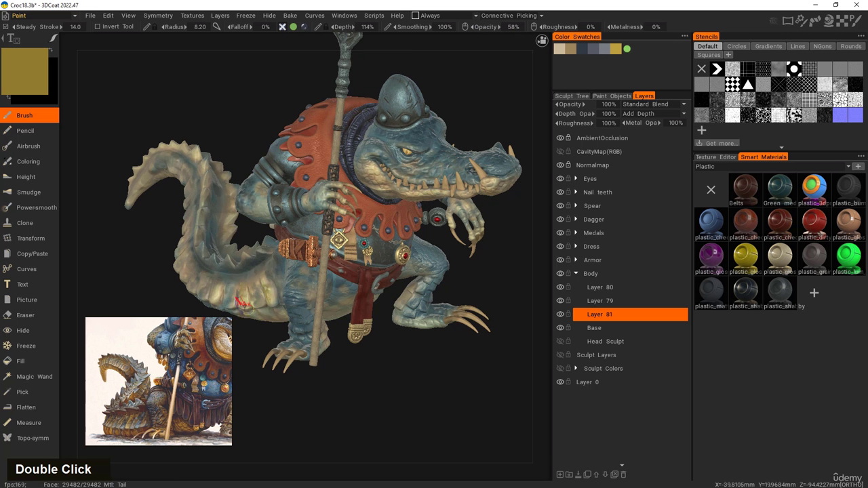Expand the Eyes layer group
Image resolution: width=868 pixels, height=488 pixels.
pos(576,179)
